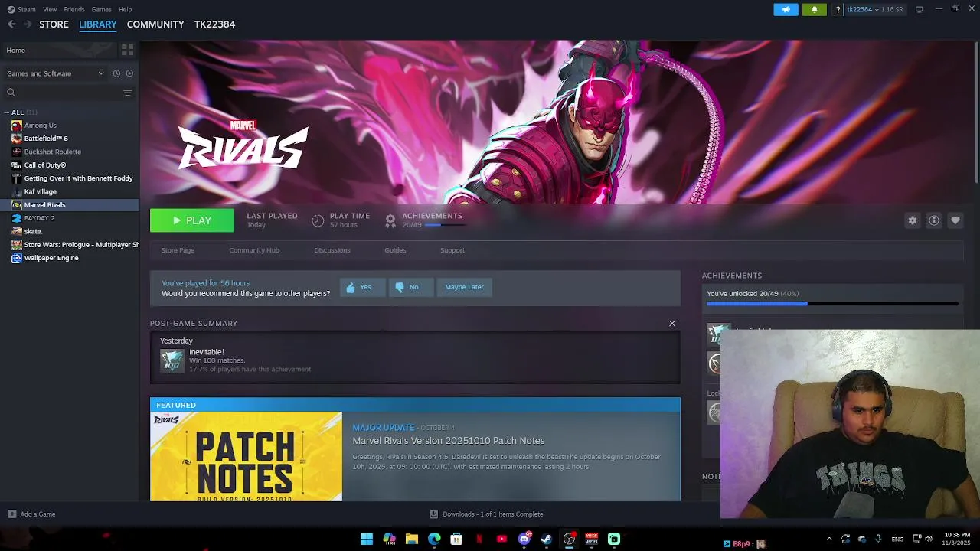Open the View menu
This screenshot has width=980, height=551.
(50, 9)
